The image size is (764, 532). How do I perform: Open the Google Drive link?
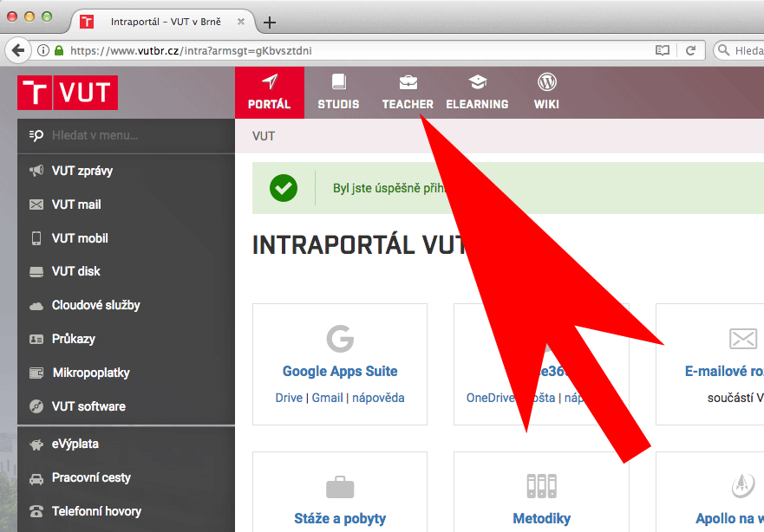pos(289,399)
